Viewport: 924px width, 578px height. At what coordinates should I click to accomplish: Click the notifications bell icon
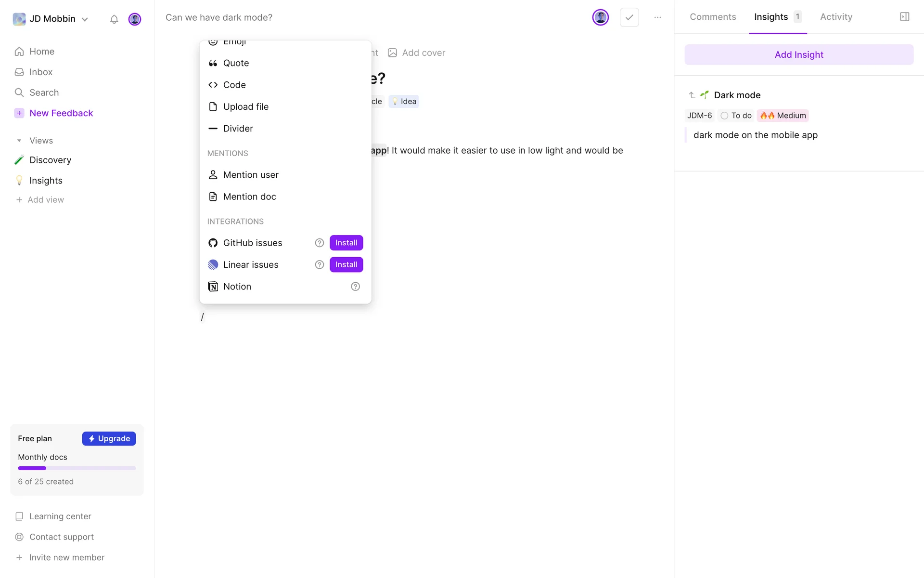click(x=114, y=19)
